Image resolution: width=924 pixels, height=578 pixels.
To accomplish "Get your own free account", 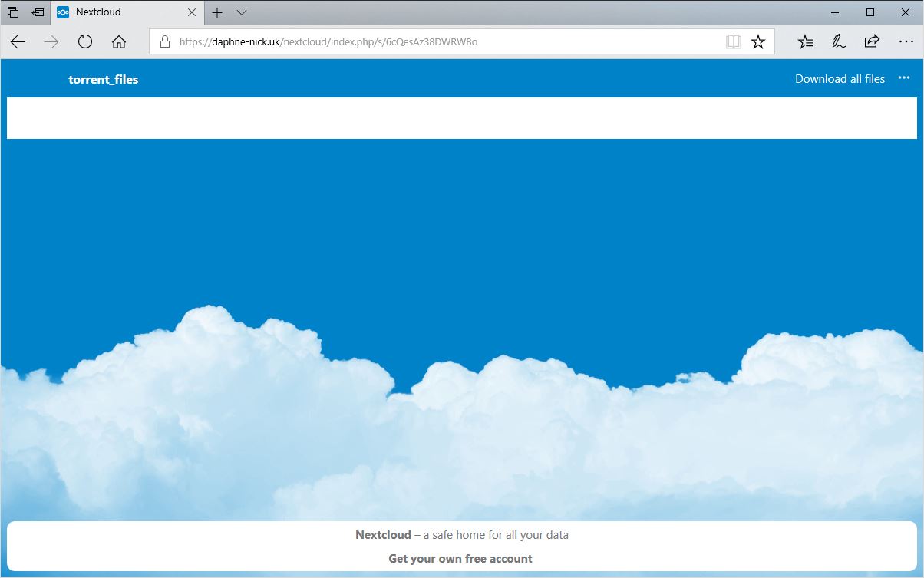I will pyautogui.click(x=460, y=559).
